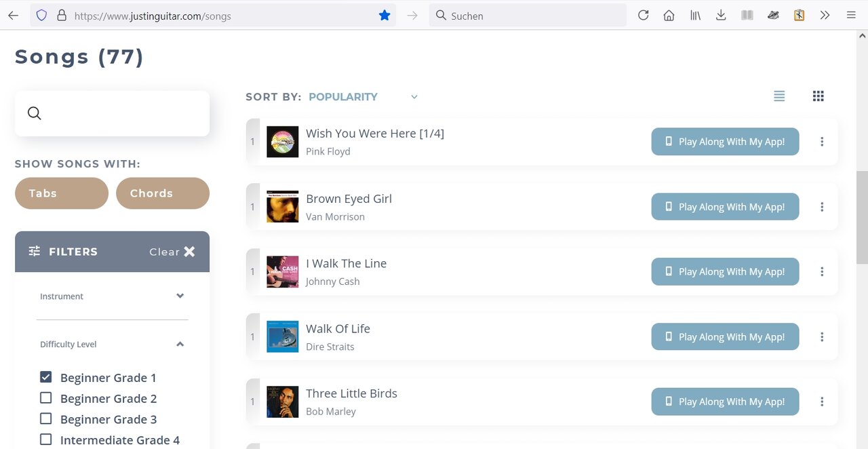This screenshot has height=449, width=868.
Task: Open the Firefox hamburger menu
Action: (x=851, y=16)
